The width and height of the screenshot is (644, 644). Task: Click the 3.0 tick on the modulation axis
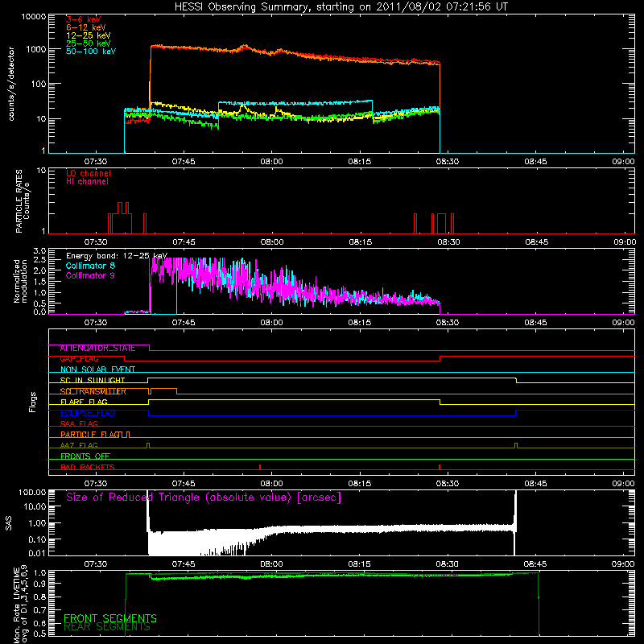(x=39, y=251)
